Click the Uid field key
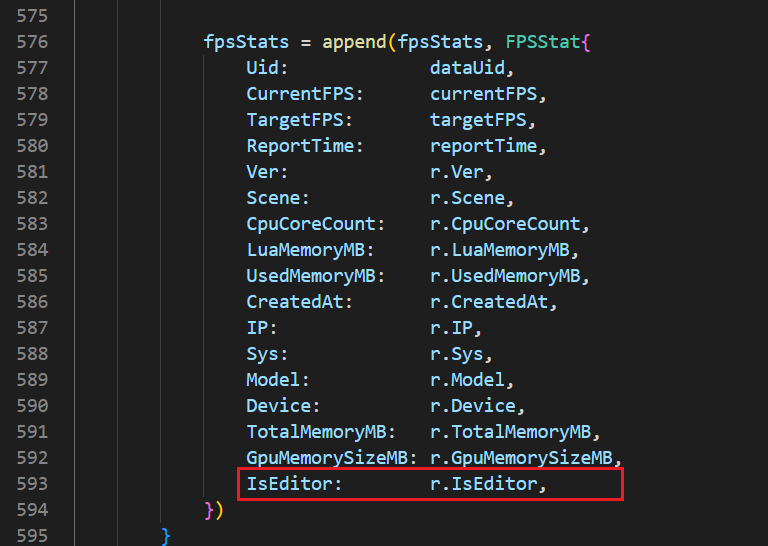Screen dimensions: 768x546 [x=262, y=68]
